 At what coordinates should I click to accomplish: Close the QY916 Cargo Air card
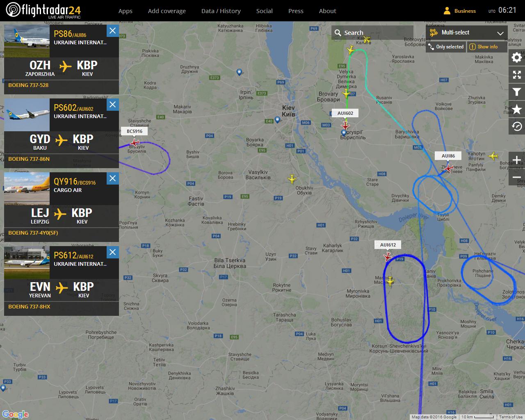coord(113,178)
